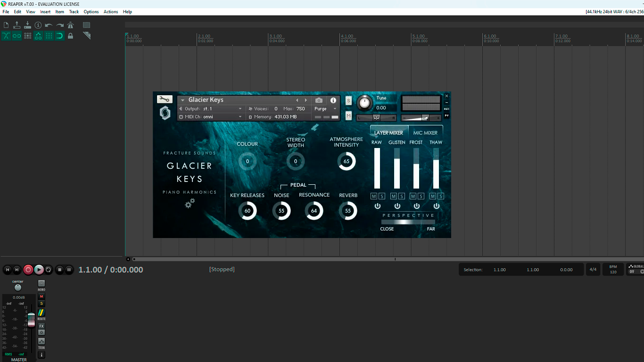Expand the Glacier Keys instrument name dropdown
The width and height of the screenshot is (644, 362).
coord(182,100)
